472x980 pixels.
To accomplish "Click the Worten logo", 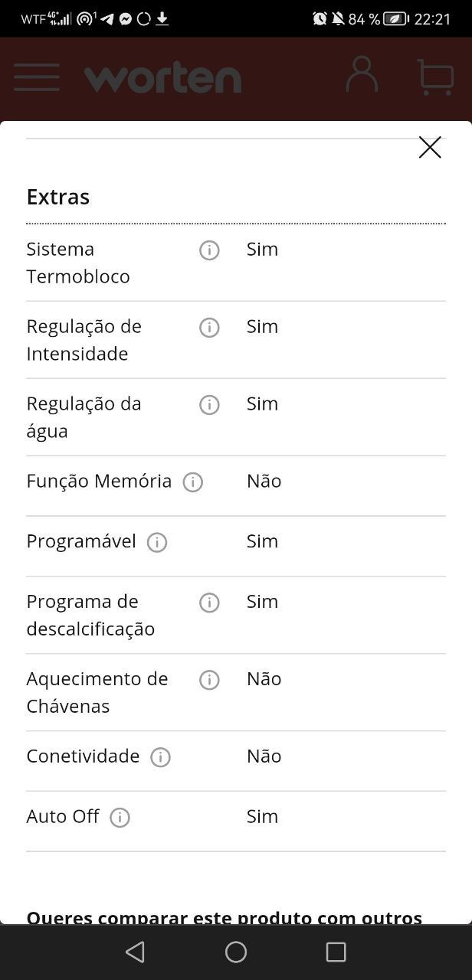I will pos(163,77).
